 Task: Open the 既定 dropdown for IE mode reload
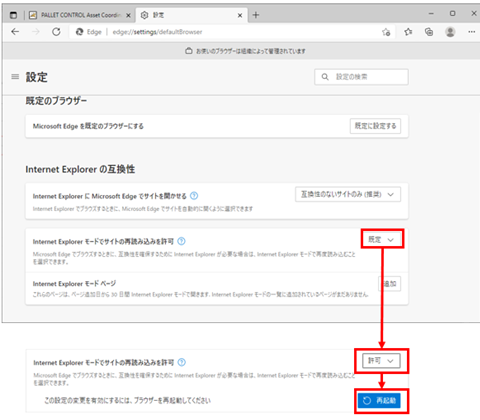click(382, 239)
